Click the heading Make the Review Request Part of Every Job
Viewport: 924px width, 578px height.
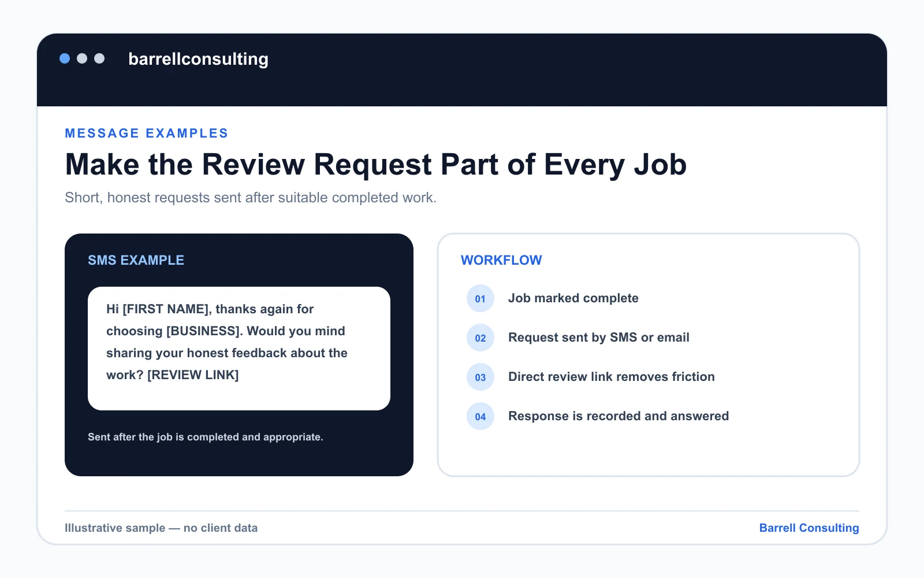point(375,165)
